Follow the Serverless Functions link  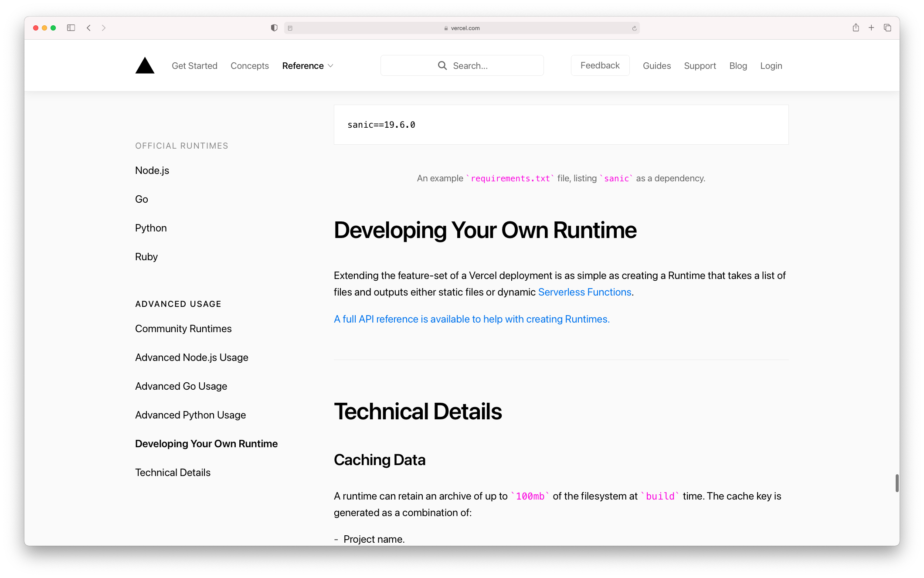click(584, 292)
